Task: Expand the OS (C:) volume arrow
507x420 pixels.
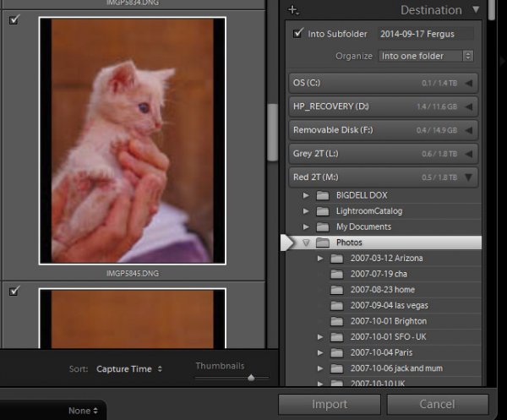Action: [468, 83]
